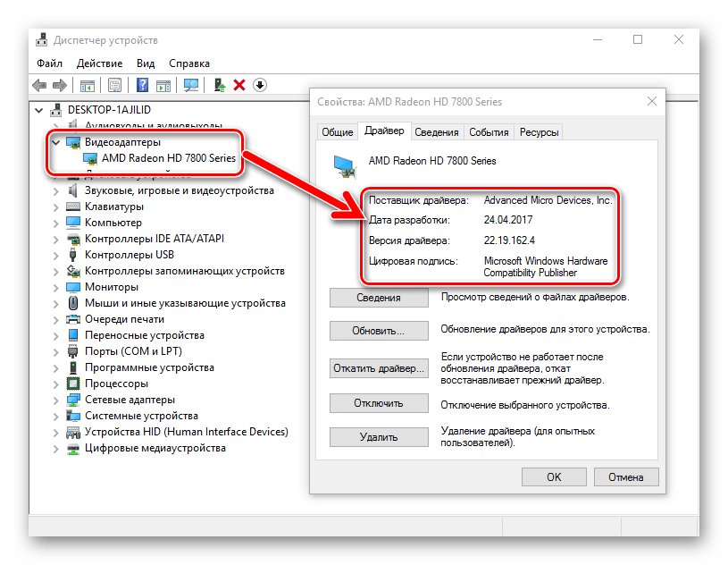The height and width of the screenshot is (565, 728).
Task: Click Scan for hardware changes icon
Action: pyautogui.click(x=190, y=85)
